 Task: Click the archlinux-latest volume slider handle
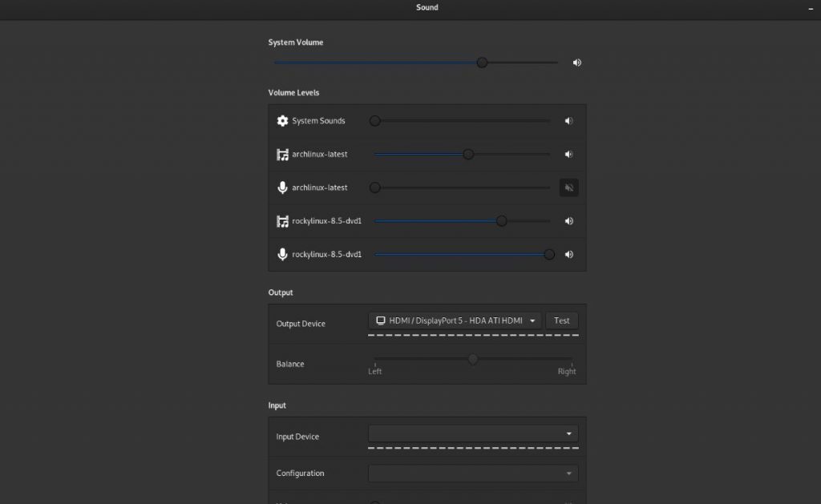pyautogui.click(x=468, y=154)
